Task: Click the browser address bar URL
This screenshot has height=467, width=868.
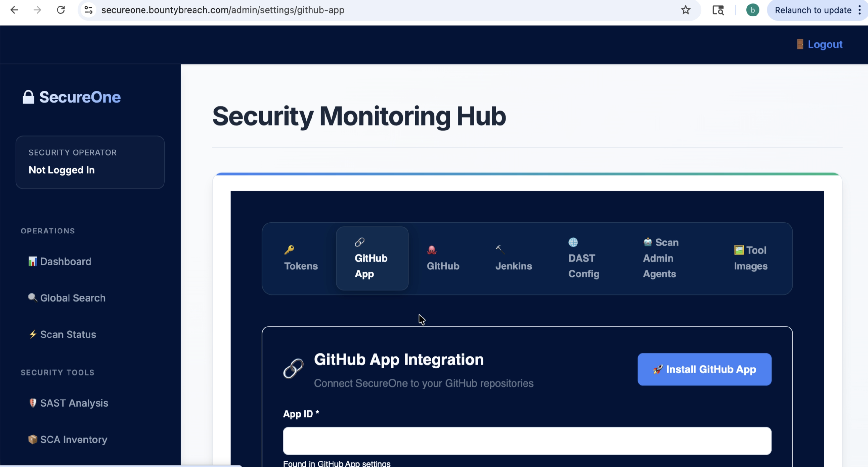Action: (223, 10)
